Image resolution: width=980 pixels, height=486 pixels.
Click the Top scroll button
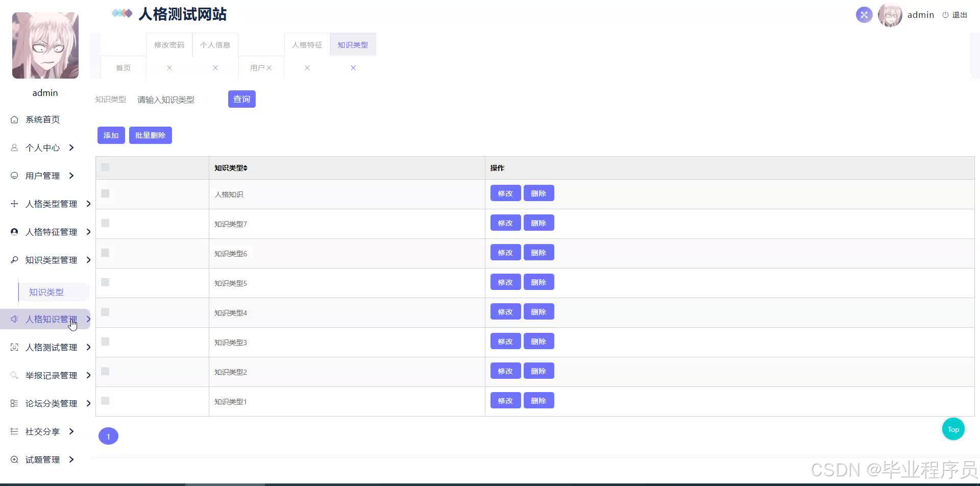(x=953, y=429)
